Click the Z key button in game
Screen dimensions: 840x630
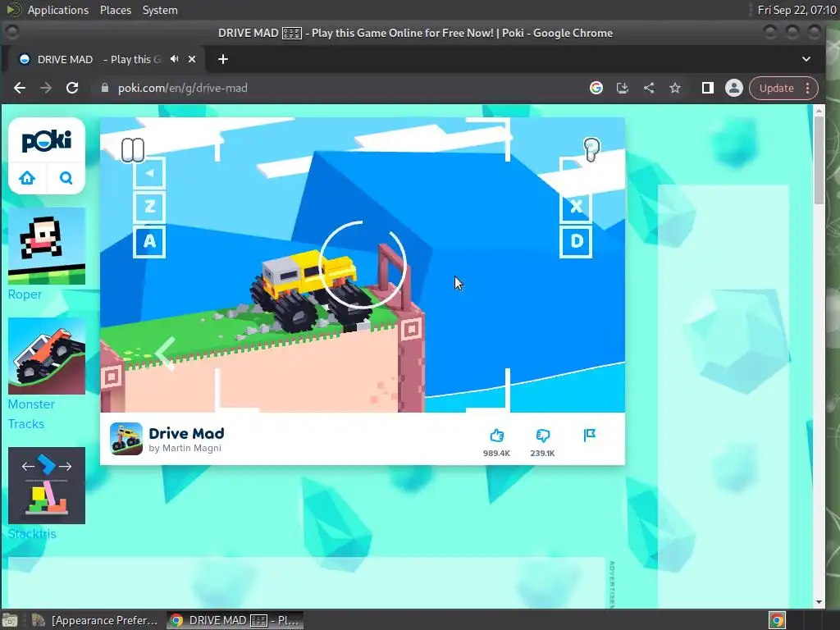(149, 206)
